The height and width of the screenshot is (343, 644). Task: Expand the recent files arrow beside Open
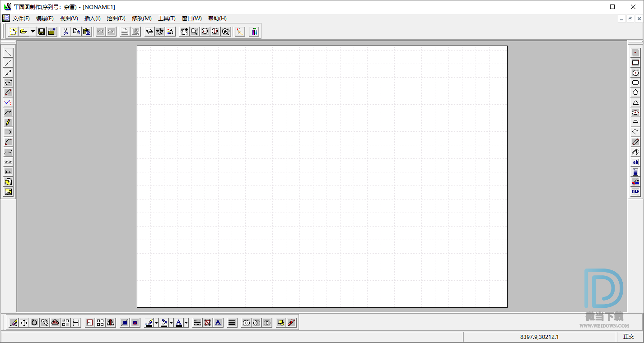[x=33, y=32]
